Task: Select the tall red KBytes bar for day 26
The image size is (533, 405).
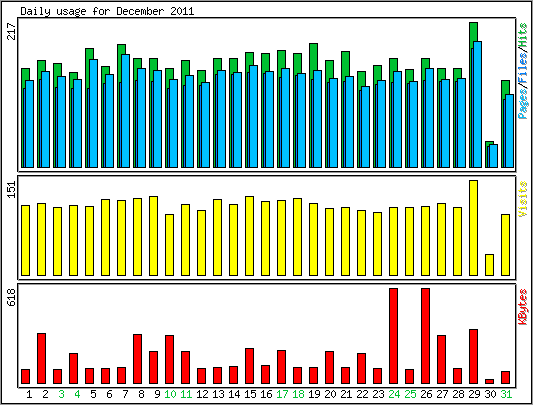Action: click(x=426, y=336)
